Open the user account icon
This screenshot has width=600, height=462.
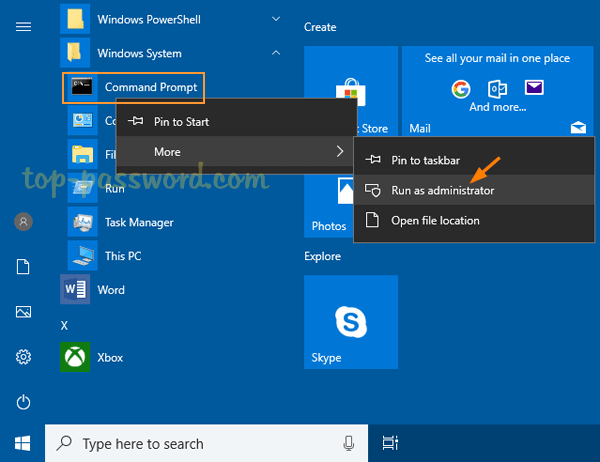pos(23,222)
